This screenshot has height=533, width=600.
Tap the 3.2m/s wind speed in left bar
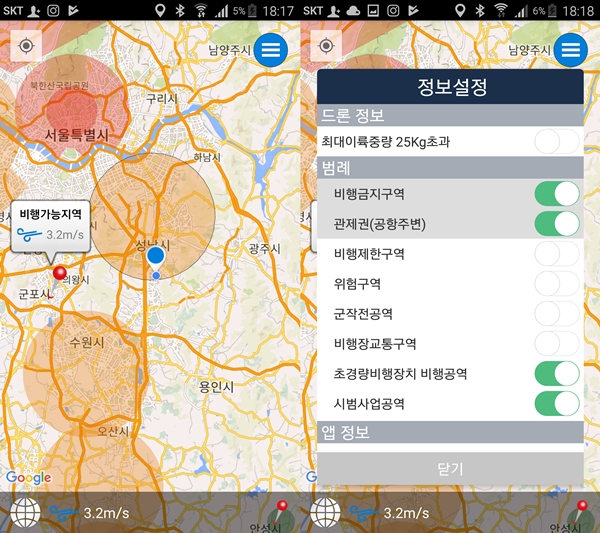pos(106,513)
